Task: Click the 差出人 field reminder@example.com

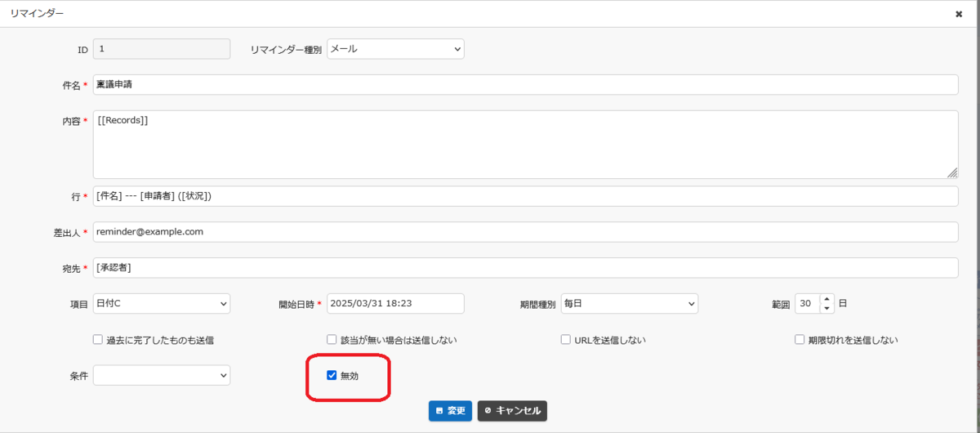Action: (x=525, y=232)
